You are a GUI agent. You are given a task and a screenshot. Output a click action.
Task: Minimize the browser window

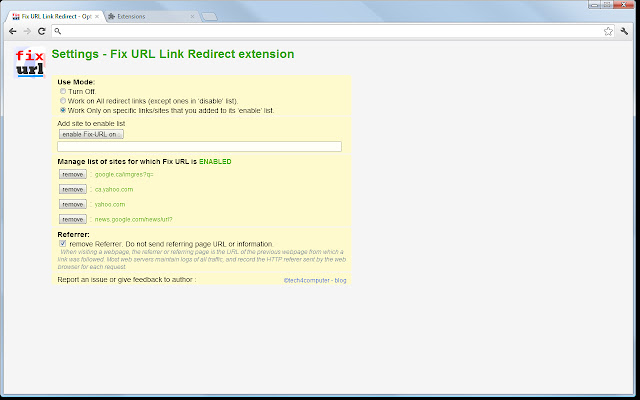point(595,4)
